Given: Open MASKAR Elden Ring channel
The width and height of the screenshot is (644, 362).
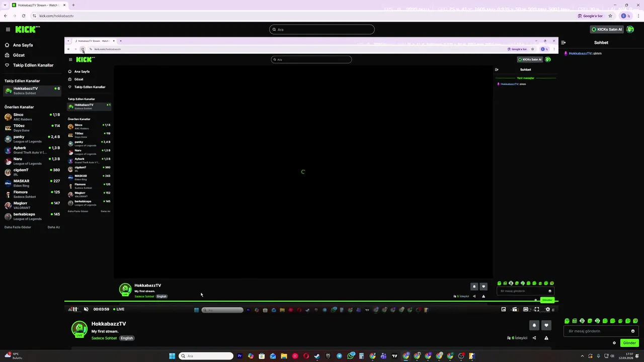Looking at the screenshot, I should [32, 183].
